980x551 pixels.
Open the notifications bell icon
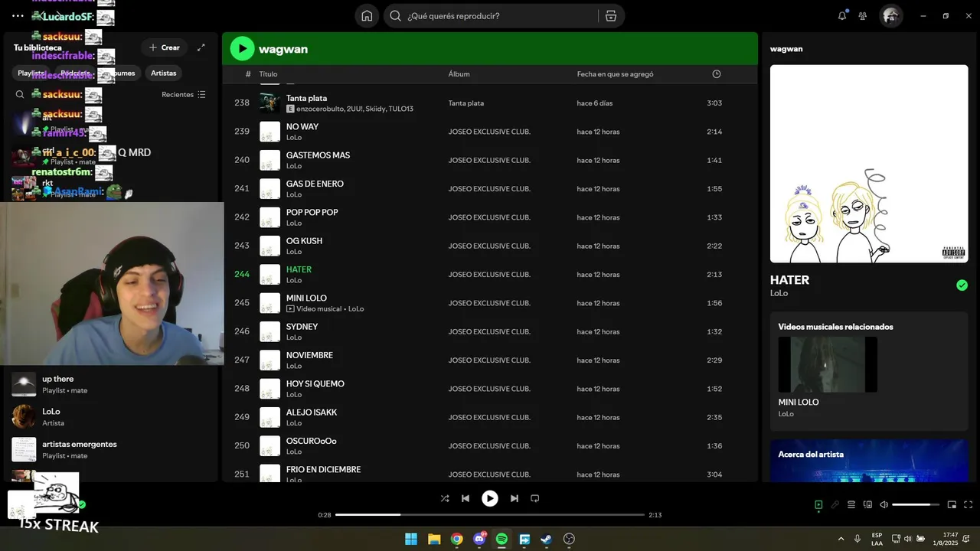(842, 15)
